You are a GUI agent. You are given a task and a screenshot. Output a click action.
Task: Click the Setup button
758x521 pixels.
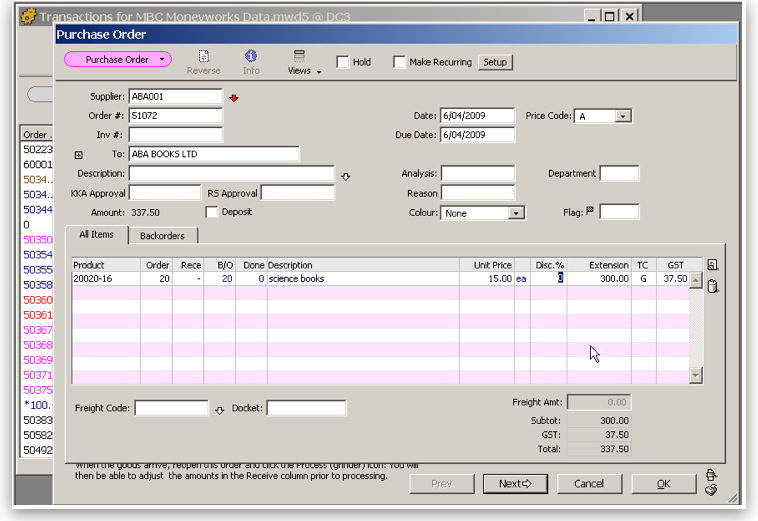coord(495,62)
